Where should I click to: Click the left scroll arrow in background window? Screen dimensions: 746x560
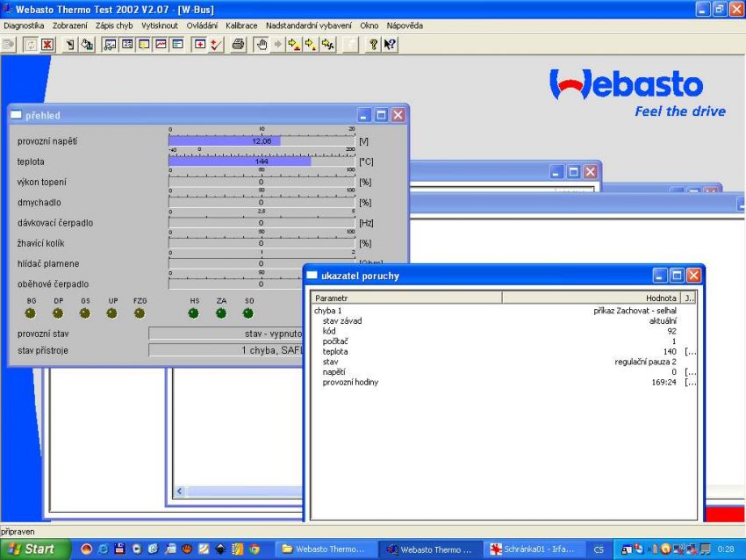(179, 491)
